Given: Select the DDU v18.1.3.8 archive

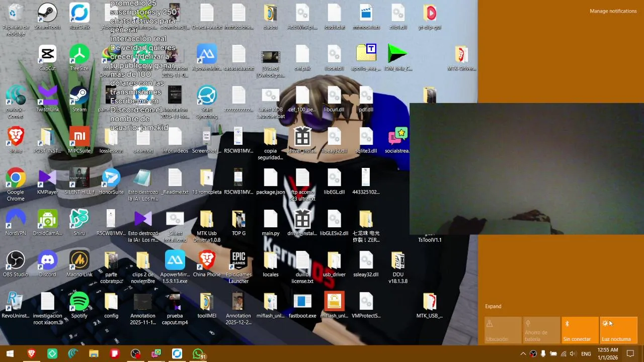Looking at the screenshot, I should point(397,267).
